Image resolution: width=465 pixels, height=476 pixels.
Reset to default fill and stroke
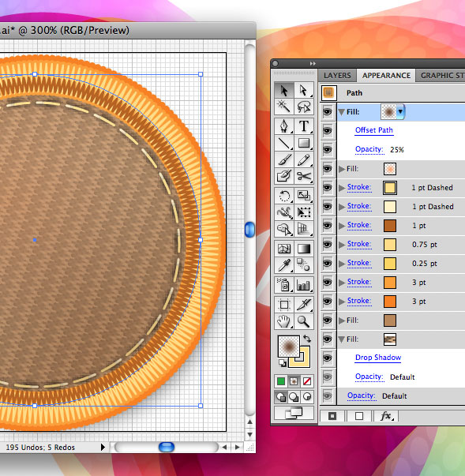pyautogui.click(x=283, y=363)
